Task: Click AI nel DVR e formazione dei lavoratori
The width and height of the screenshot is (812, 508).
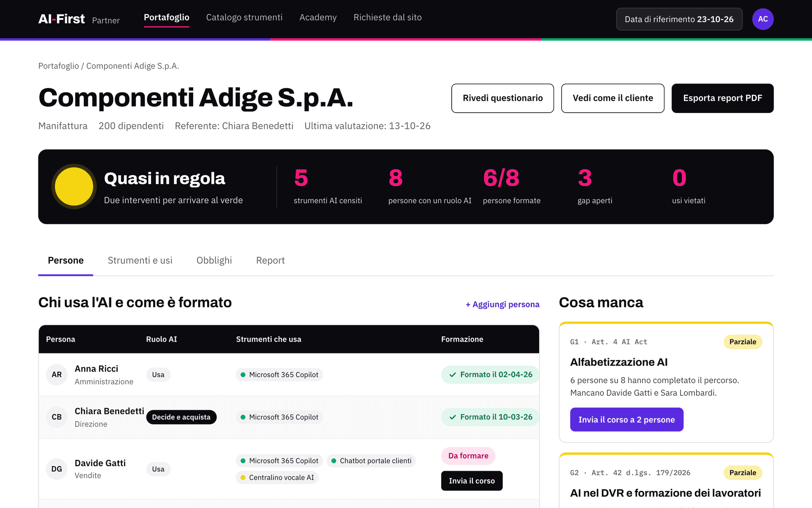Action: (x=665, y=493)
